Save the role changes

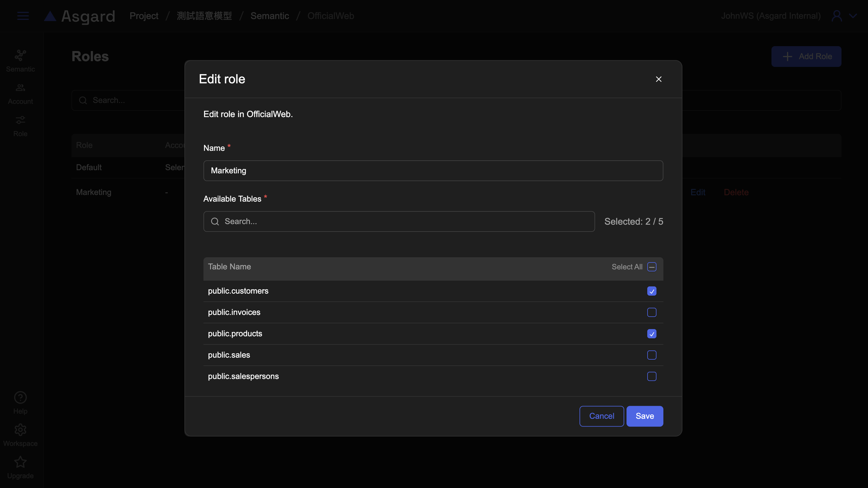(x=644, y=416)
